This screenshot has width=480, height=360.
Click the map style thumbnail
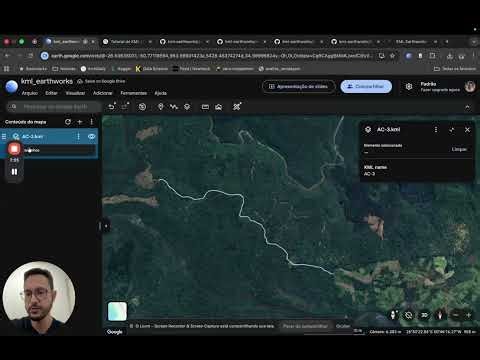pos(117,311)
